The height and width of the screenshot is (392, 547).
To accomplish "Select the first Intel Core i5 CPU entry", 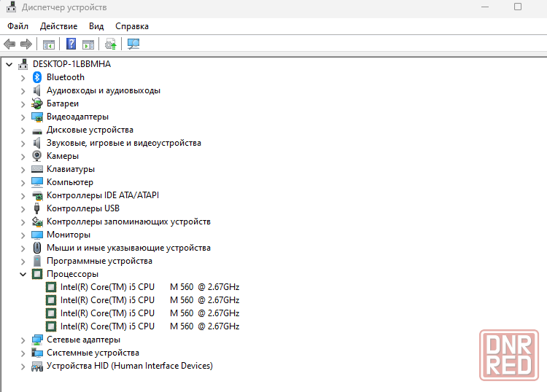I will point(150,287).
